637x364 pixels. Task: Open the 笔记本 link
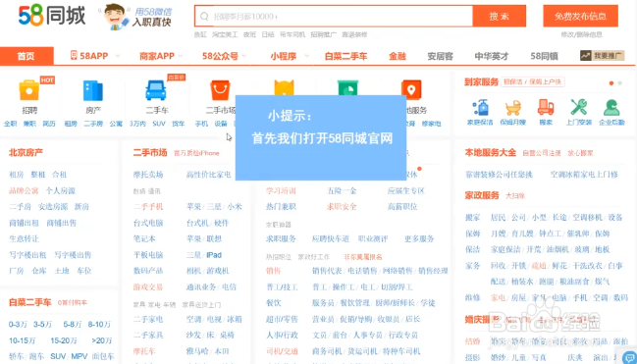(144, 238)
